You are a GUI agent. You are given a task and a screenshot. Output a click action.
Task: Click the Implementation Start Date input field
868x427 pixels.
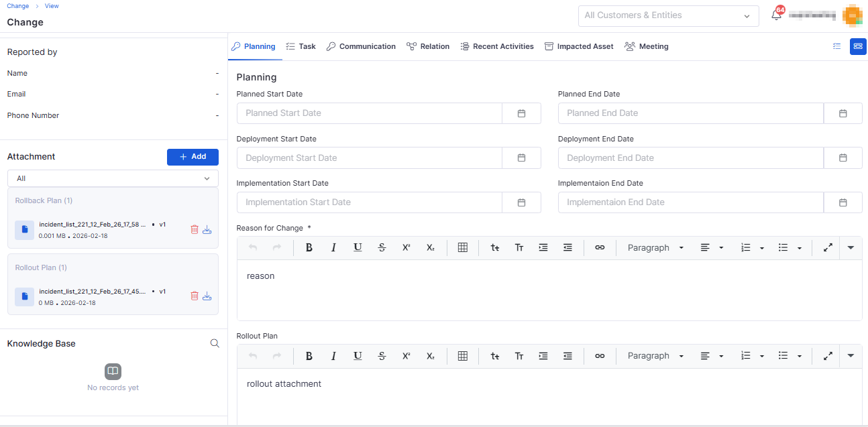[x=369, y=202]
